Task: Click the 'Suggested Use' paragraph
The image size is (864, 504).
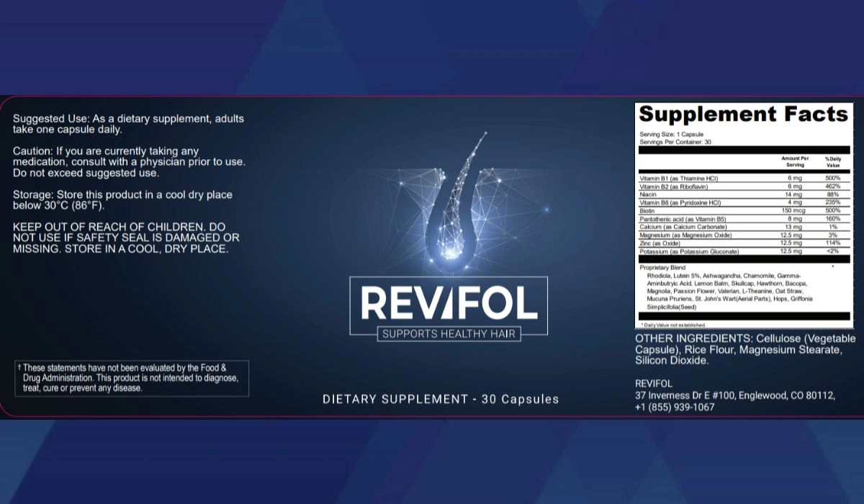Action: point(128,124)
